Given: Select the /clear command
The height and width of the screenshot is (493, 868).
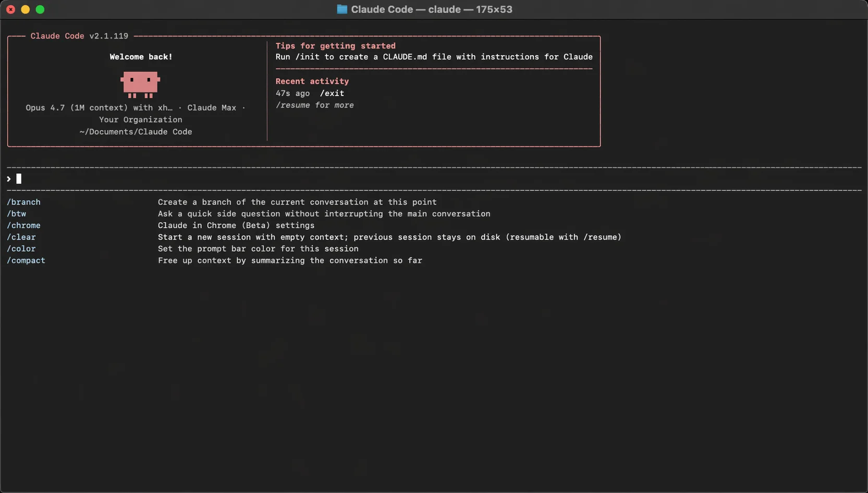Looking at the screenshot, I should coord(21,237).
